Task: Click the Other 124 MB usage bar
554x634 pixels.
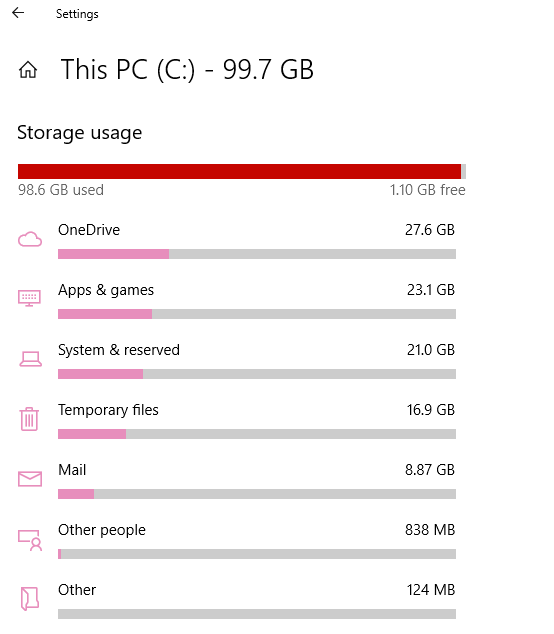Action: [257, 614]
